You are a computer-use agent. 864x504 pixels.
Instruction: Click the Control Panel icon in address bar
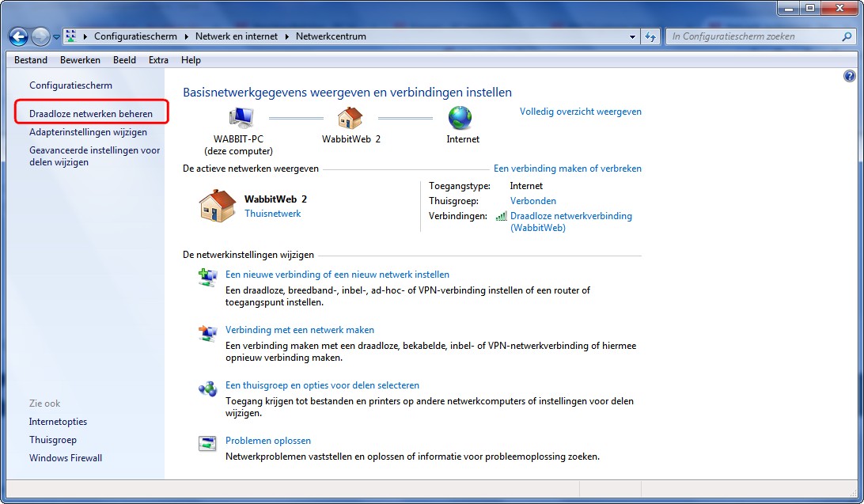pyautogui.click(x=70, y=36)
